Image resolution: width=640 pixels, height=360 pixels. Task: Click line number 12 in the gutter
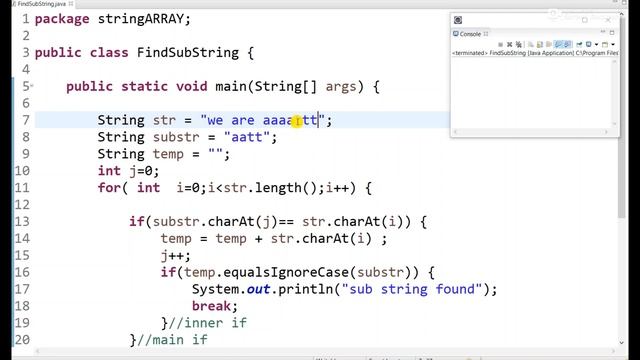click(x=22, y=205)
